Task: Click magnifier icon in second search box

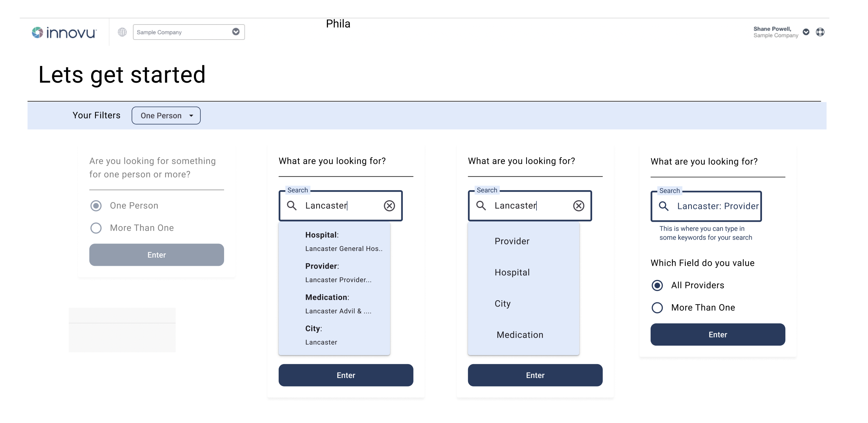Action: 481,205
